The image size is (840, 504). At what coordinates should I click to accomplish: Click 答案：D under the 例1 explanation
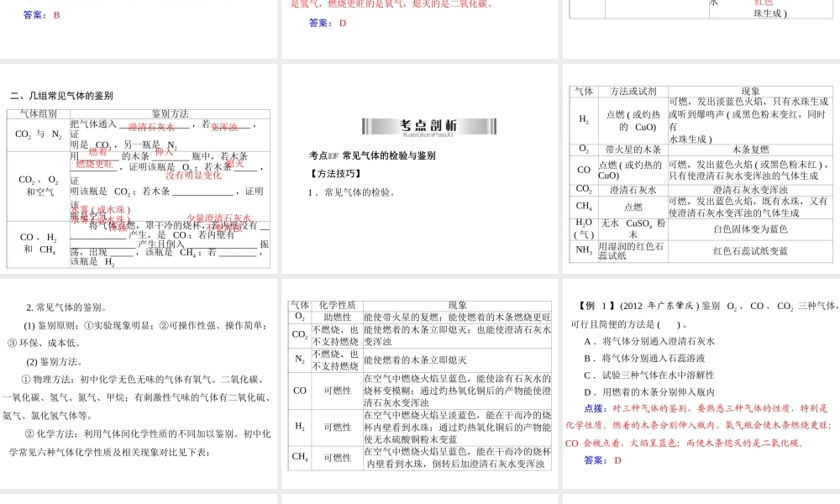coord(602,459)
